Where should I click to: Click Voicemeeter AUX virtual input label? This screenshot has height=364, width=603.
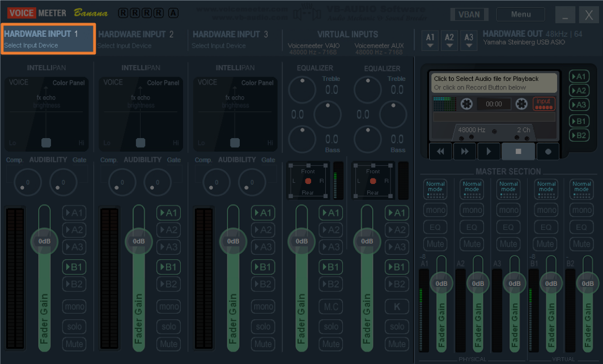[379, 46]
